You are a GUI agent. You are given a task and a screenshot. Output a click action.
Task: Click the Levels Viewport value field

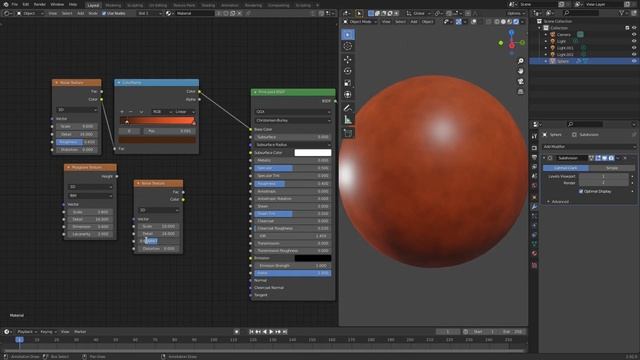pos(603,176)
